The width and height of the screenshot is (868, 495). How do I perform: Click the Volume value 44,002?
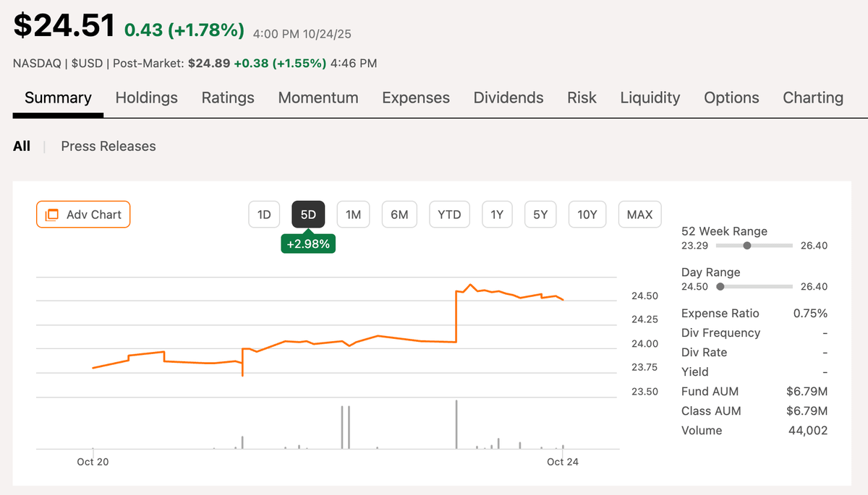[809, 431]
